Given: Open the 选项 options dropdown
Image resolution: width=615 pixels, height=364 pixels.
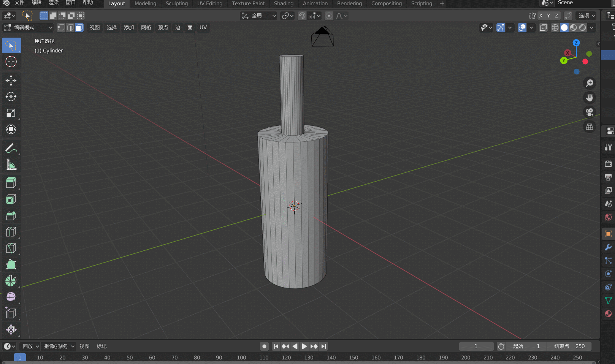Looking at the screenshot, I should [586, 16].
